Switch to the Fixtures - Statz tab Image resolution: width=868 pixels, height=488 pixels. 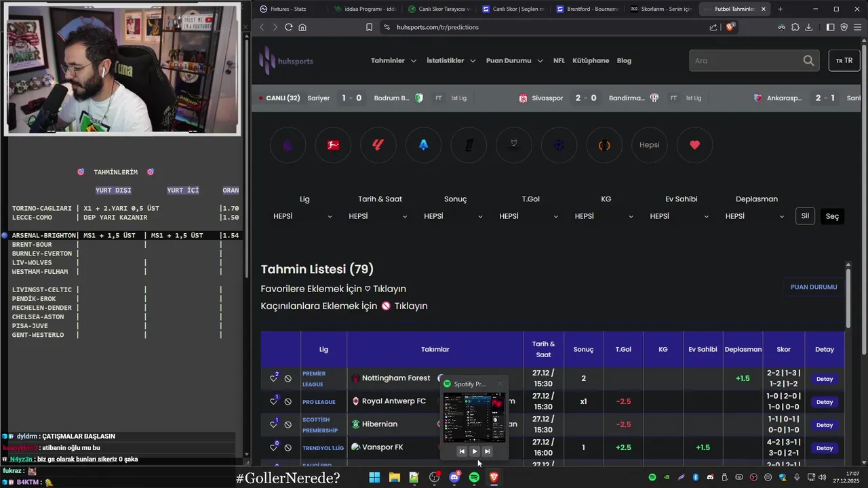[x=288, y=9]
